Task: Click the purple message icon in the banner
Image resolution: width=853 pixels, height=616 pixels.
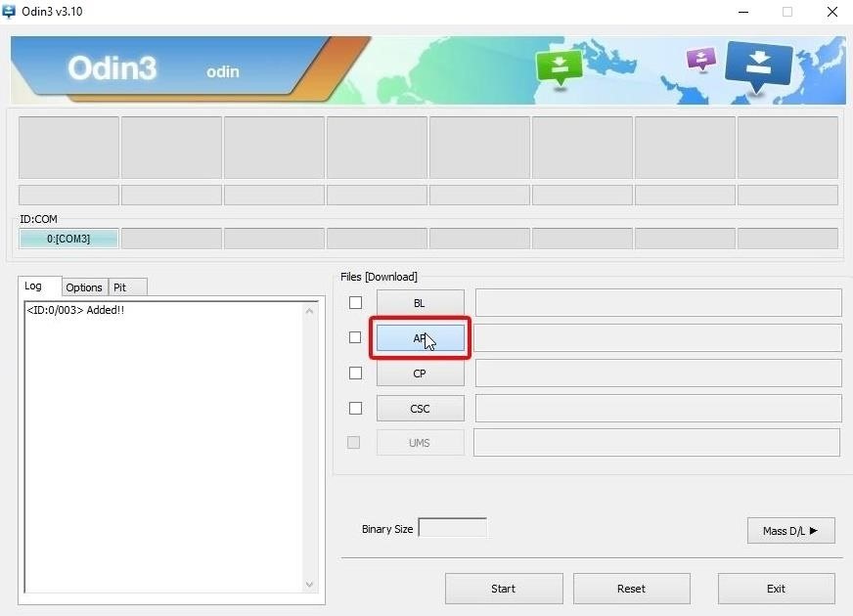Action: pyautogui.click(x=700, y=60)
